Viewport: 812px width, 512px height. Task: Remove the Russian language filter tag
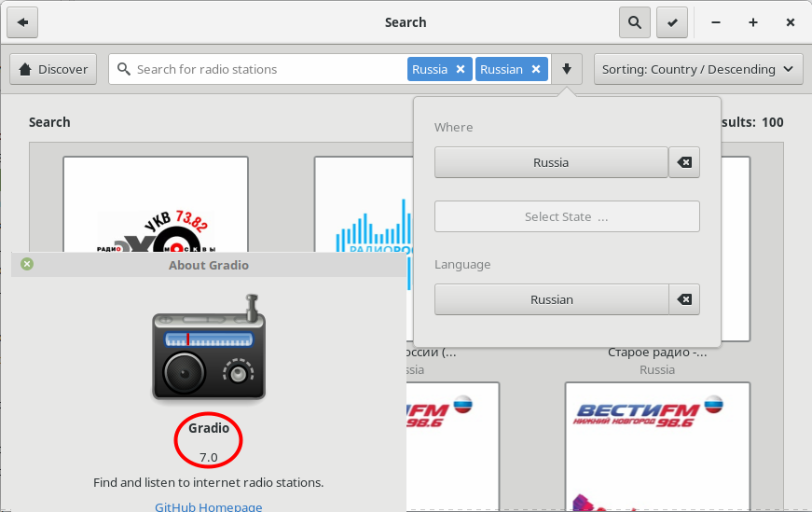[536, 69]
